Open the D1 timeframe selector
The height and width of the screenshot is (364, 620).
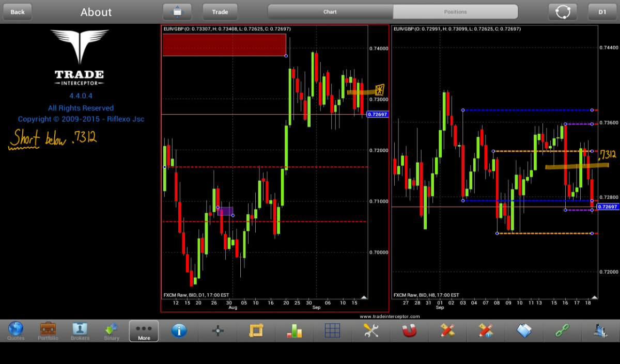pos(602,12)
